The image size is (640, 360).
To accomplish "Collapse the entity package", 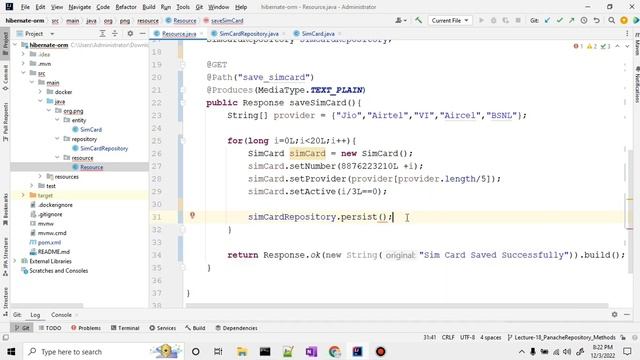I will (x=57, y=120).
